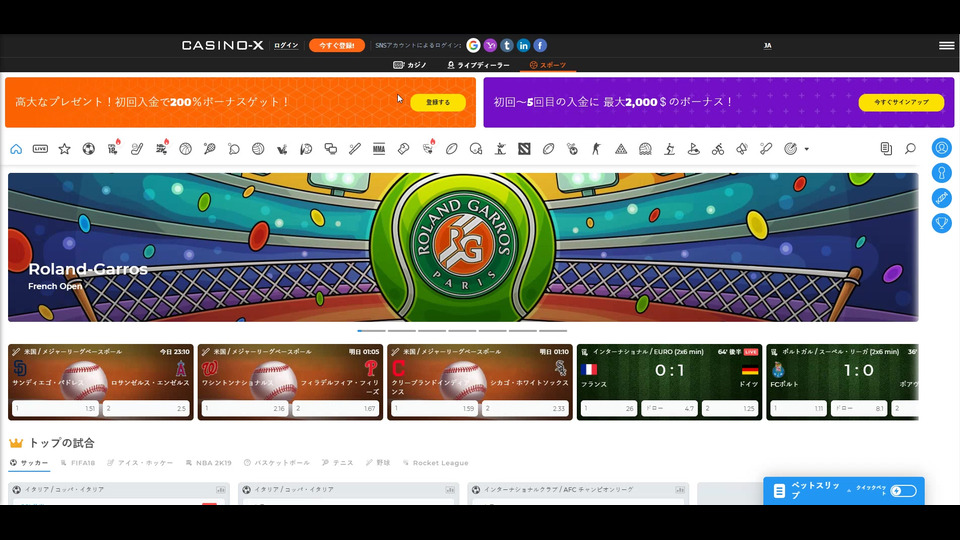Open bet history document icon

[x=886, y=149]
